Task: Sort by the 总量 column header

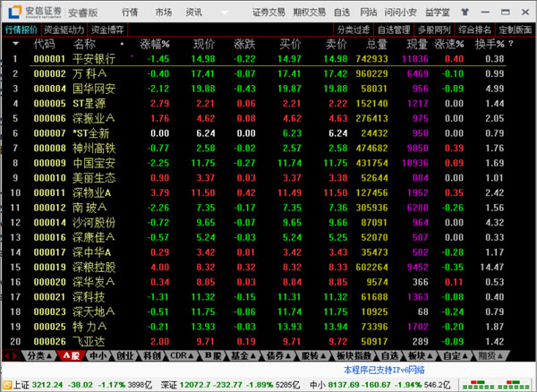Action: point(377,44)
